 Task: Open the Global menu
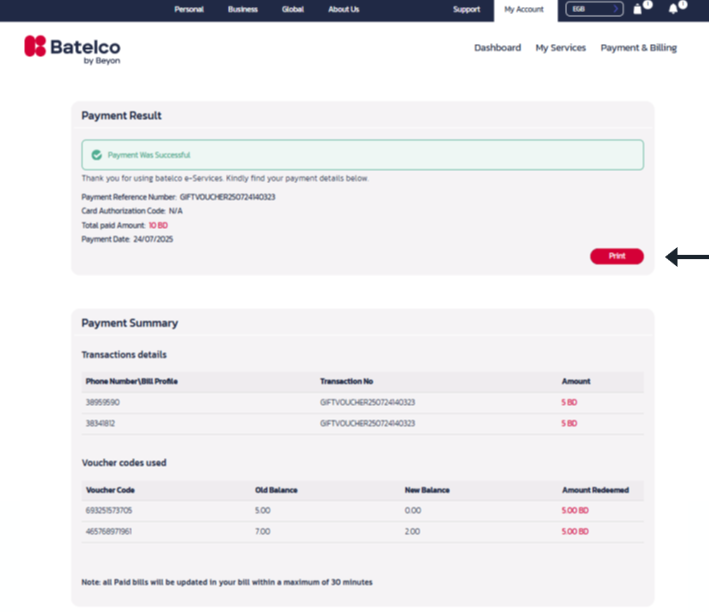point(293,9)
